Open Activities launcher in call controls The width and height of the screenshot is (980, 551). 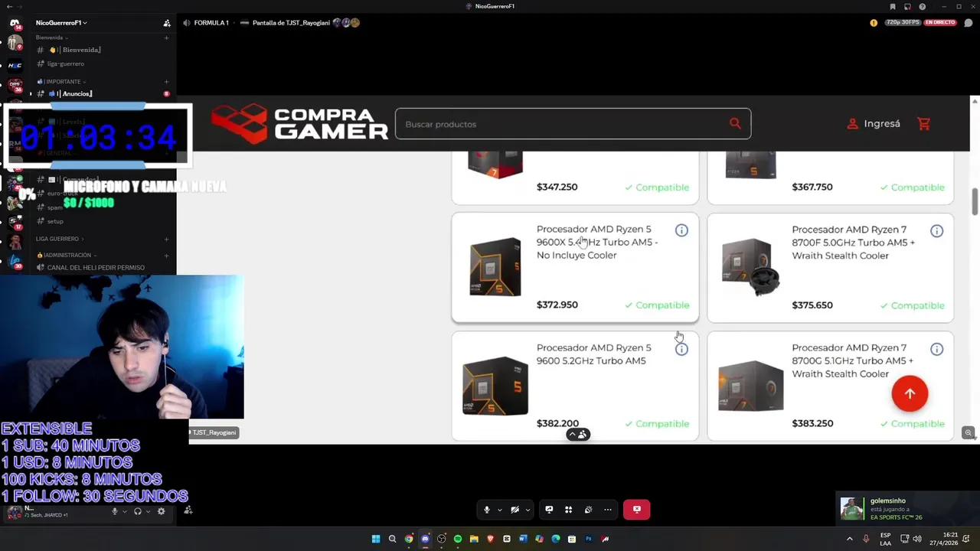click(568, 510)
